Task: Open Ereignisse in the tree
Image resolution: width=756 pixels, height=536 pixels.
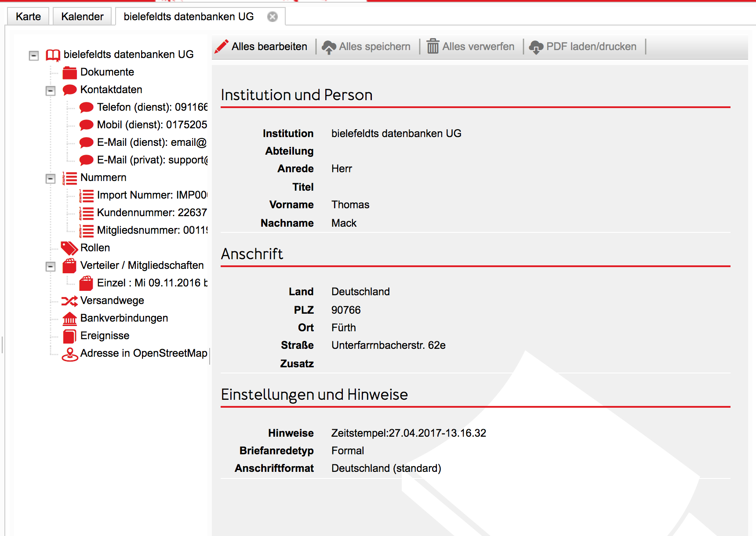Action: click(x=105, y=336)
